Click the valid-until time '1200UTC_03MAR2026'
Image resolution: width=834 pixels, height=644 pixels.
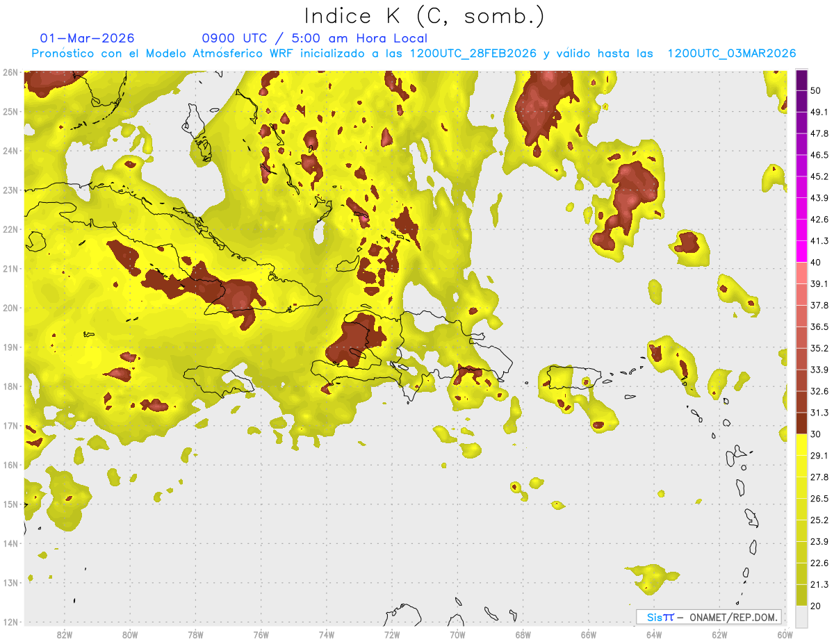(732, 53)
